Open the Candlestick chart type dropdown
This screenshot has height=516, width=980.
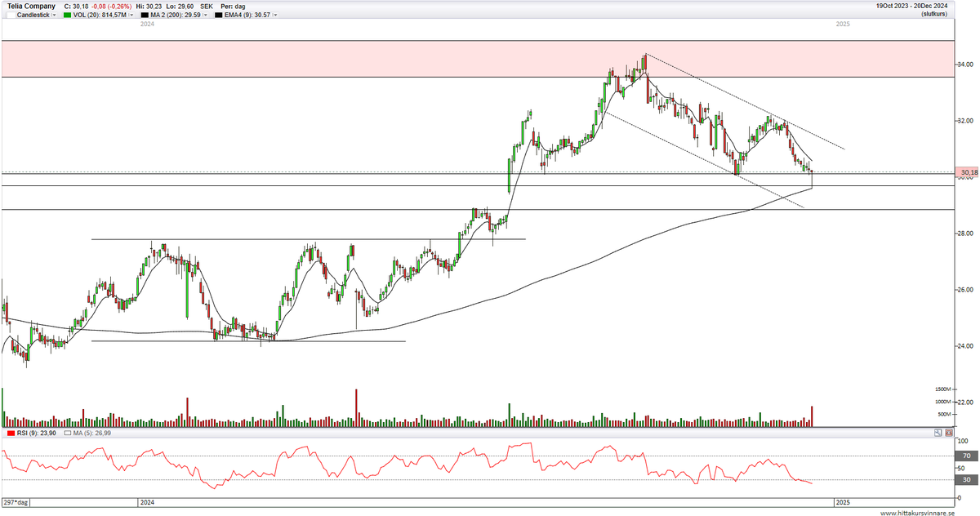(x=54, y=16)
